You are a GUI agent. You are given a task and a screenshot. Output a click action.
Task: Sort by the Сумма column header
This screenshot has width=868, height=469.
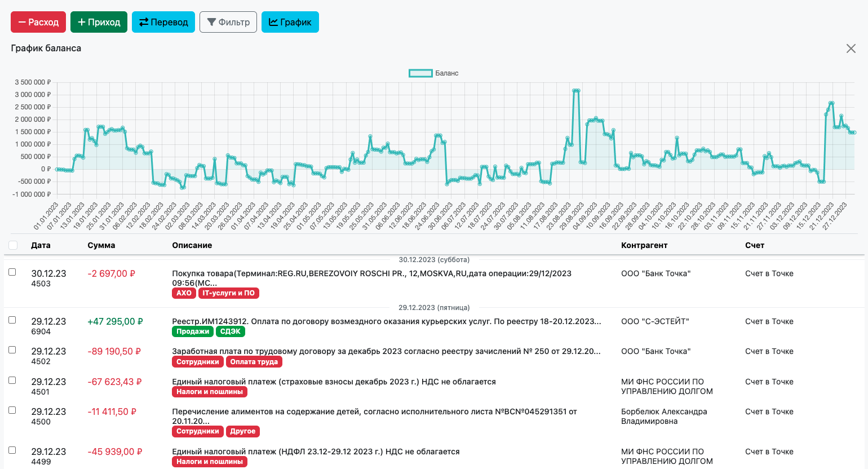coord(101,245)
